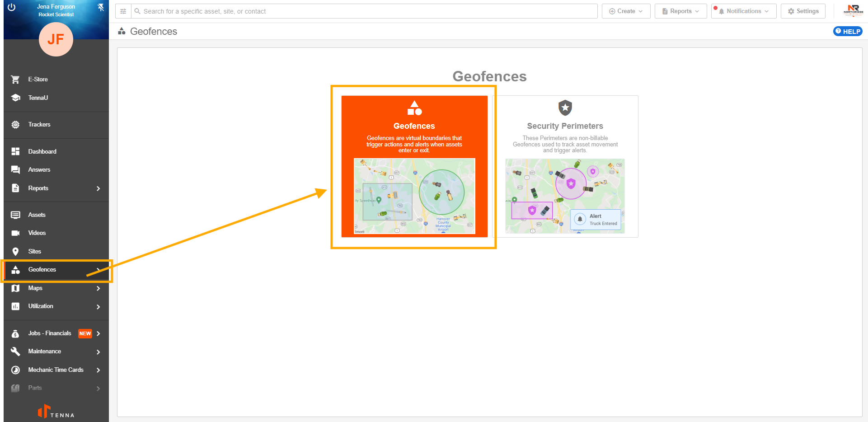Screen dimensions: 868x422
Task: Open TennaU from the sidebar
Action: click(38, 98)
